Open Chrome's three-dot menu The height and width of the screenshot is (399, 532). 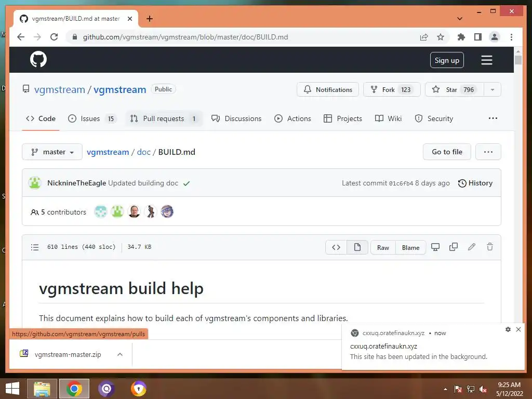[511, 37]
